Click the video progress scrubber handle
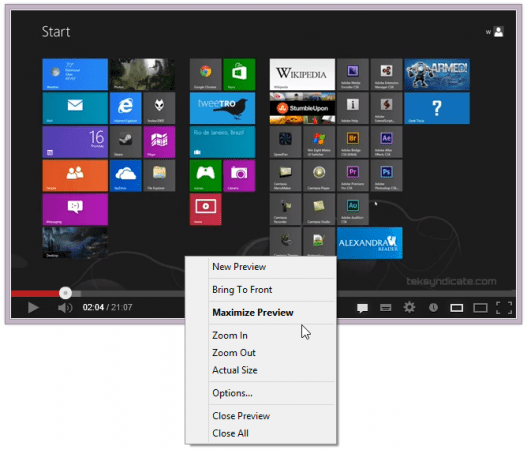The height and width of the screenshot is (450, 527). pos(66,293)
